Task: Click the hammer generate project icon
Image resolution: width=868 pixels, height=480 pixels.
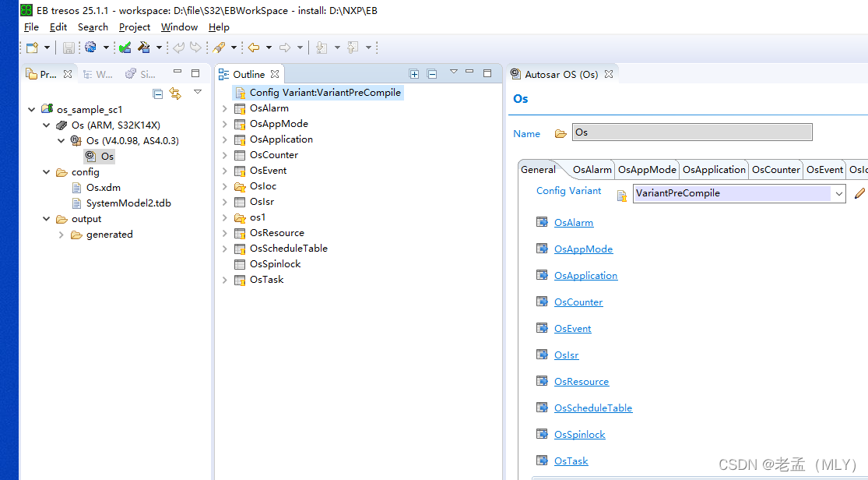Action: coord(144,48)
